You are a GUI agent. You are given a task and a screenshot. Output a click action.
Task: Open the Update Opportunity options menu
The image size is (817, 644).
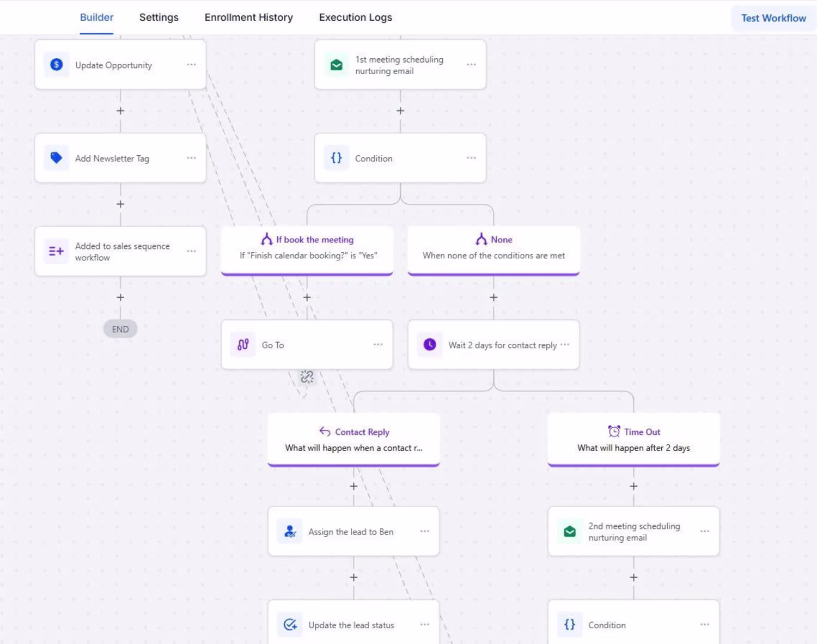(x=191, y=65)
